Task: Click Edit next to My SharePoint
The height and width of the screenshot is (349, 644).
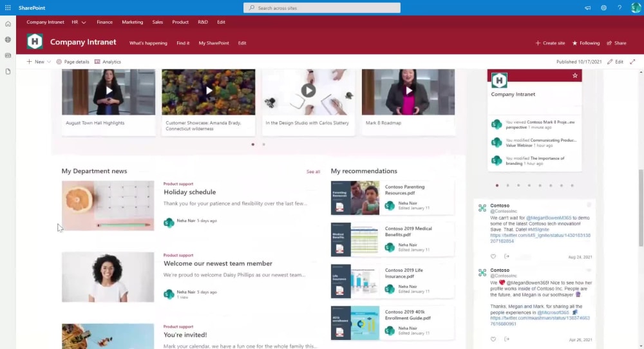Action: [242, 43]
